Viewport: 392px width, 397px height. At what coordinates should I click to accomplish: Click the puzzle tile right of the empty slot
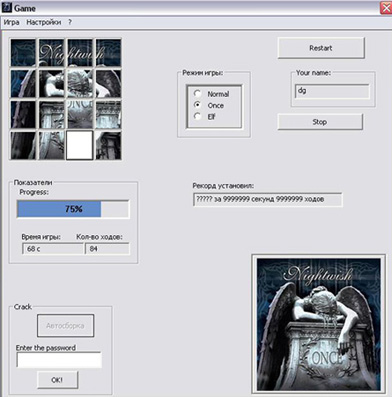click(x=108, y=145)
